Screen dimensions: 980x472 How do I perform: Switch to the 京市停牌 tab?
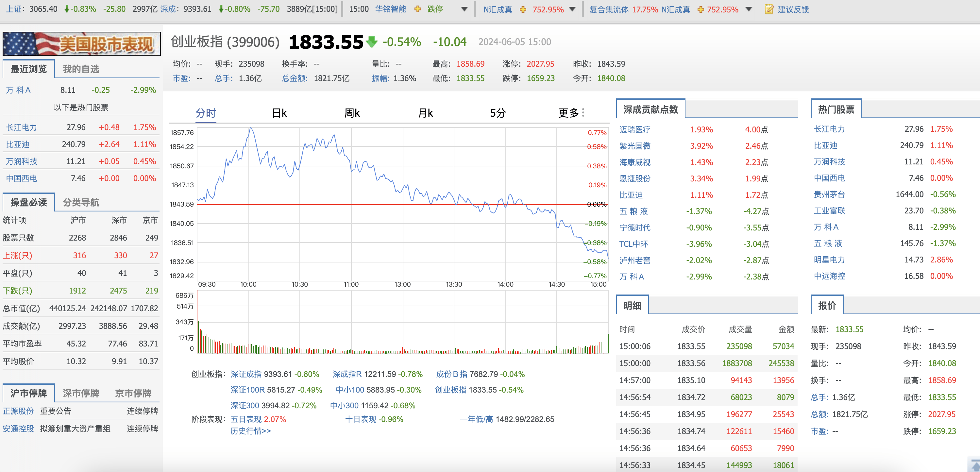134,393
